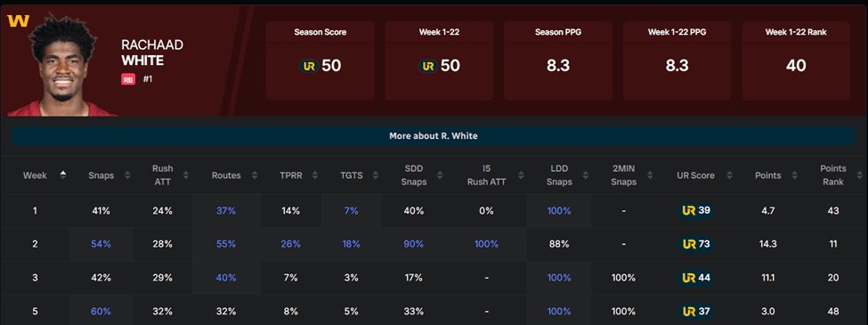Sort by UR Score column sort icon

click(x=729, y=175)
